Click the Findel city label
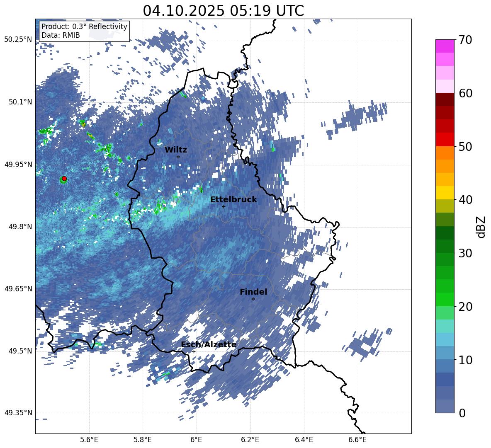Viewport: 491px width, 448px height. pos(253,292)
